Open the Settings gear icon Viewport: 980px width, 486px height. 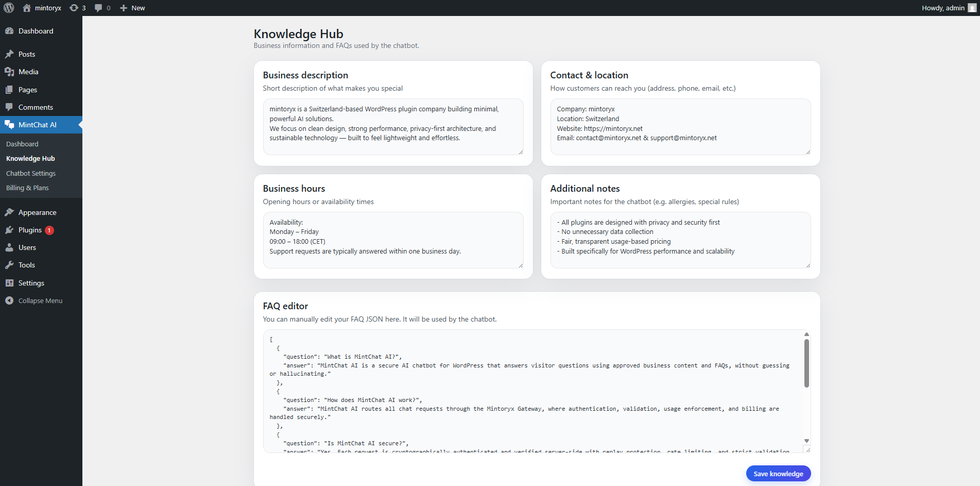tap(10, 283)
